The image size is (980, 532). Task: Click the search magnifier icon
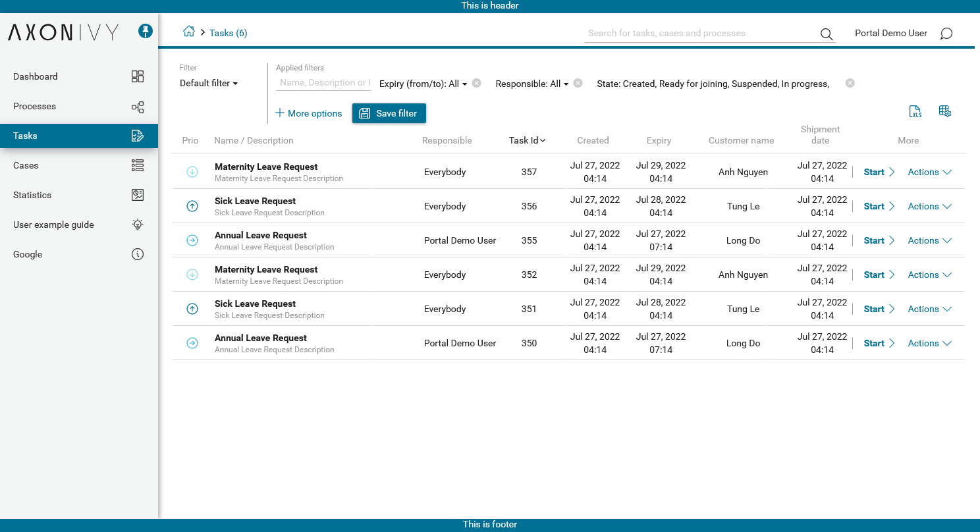[x=827, y=34]
